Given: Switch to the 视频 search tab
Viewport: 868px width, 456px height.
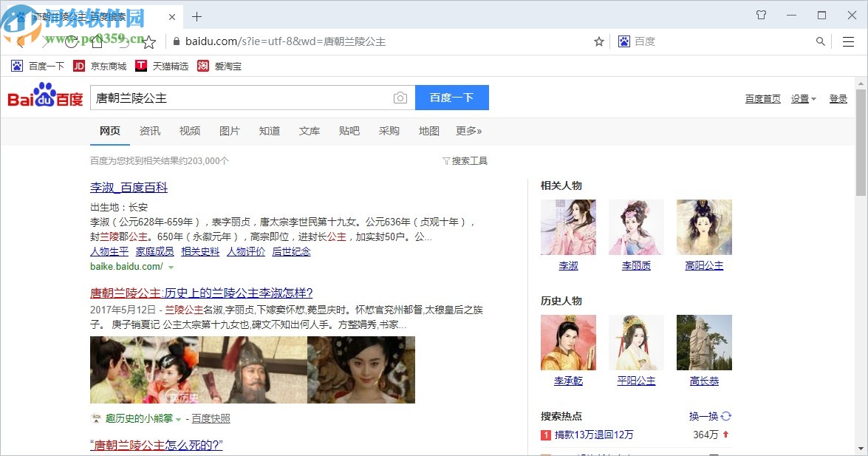Looking at the screenshot, I should click(190, 131).
